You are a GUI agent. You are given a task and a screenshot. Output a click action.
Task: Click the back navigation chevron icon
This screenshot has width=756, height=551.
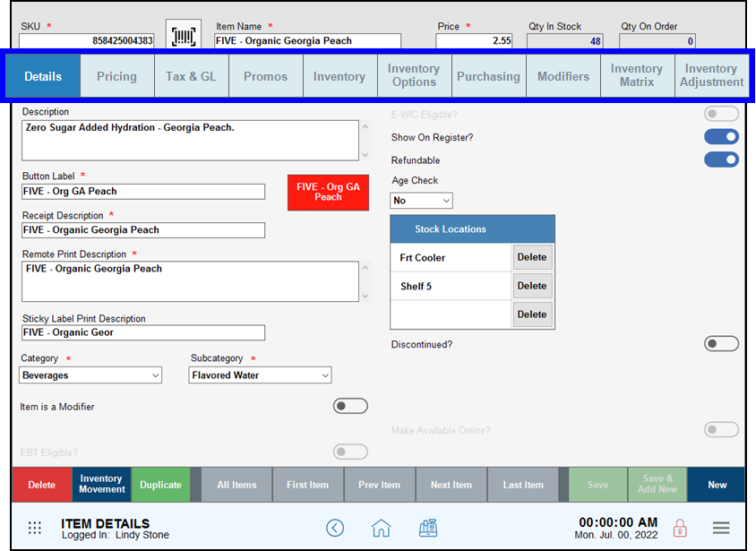pyautogui.click(x=335, y=528)
